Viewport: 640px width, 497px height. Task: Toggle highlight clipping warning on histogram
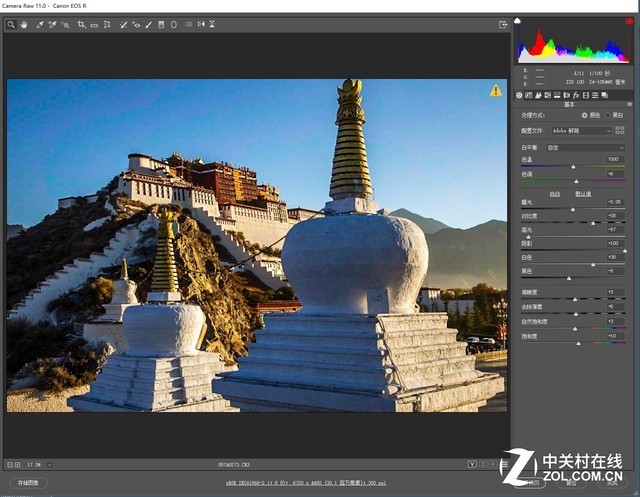coord(629,21)
